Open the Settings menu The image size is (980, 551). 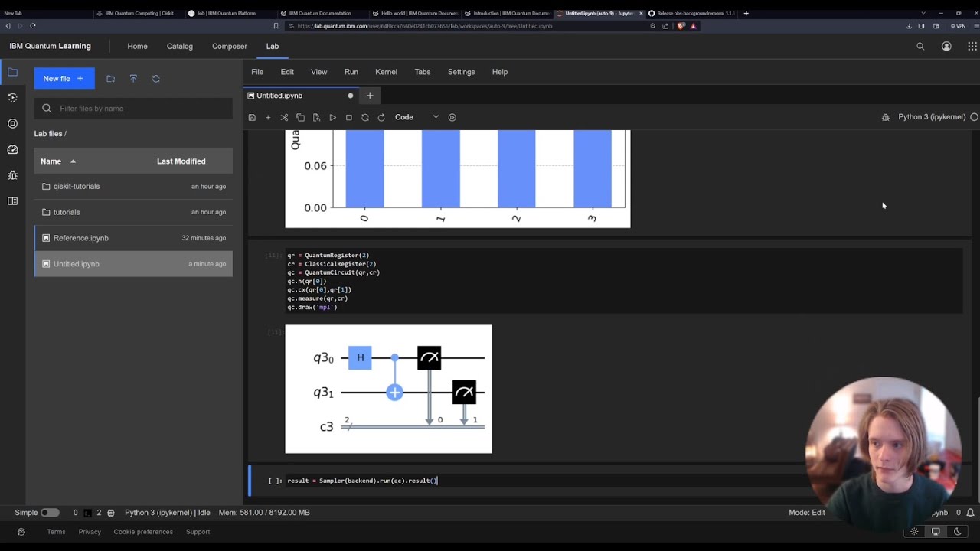coord(462,72)
